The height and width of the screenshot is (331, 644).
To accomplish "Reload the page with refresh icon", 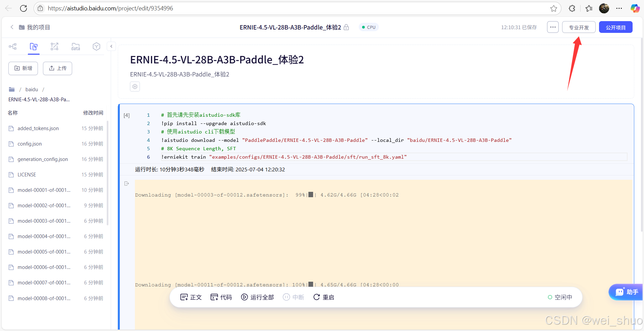I will point(23,8).
